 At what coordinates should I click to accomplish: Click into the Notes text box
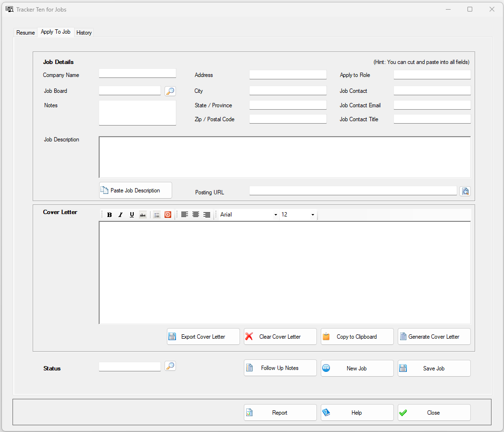coord(137,113)
